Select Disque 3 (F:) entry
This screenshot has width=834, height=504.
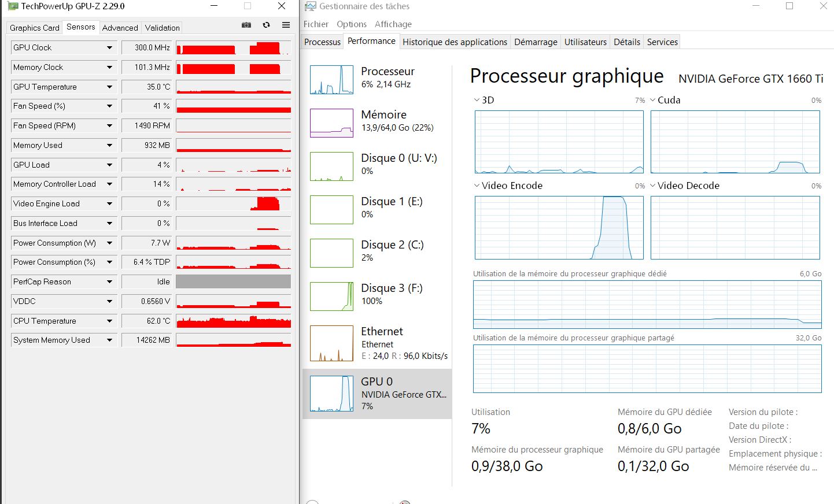click(x=377, y=297)
